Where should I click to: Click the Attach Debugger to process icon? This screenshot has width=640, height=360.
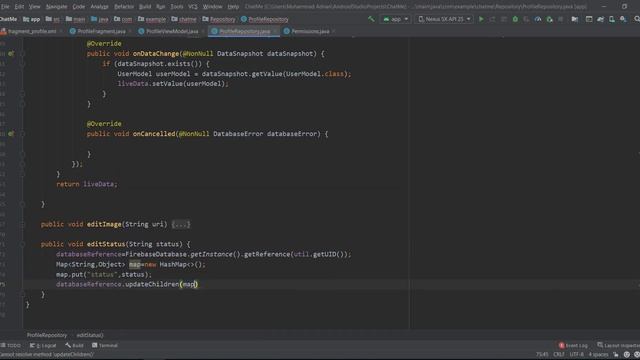[549, 19]
